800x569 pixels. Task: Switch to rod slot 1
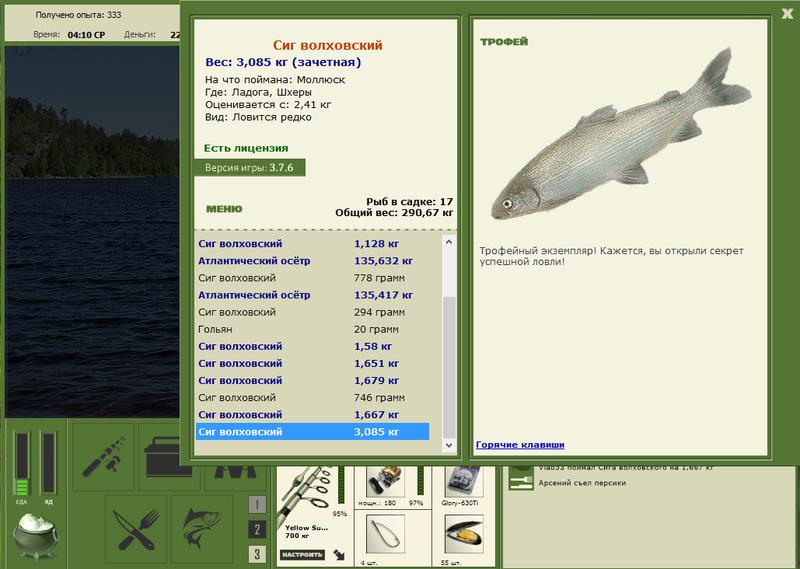click(x=257, y=504)
